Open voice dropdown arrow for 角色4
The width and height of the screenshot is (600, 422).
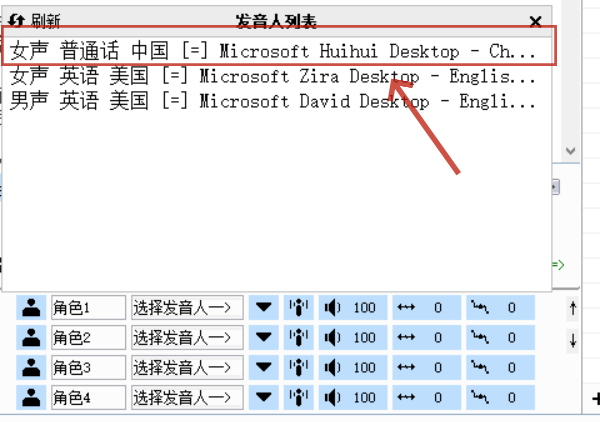tap(264, 397)
